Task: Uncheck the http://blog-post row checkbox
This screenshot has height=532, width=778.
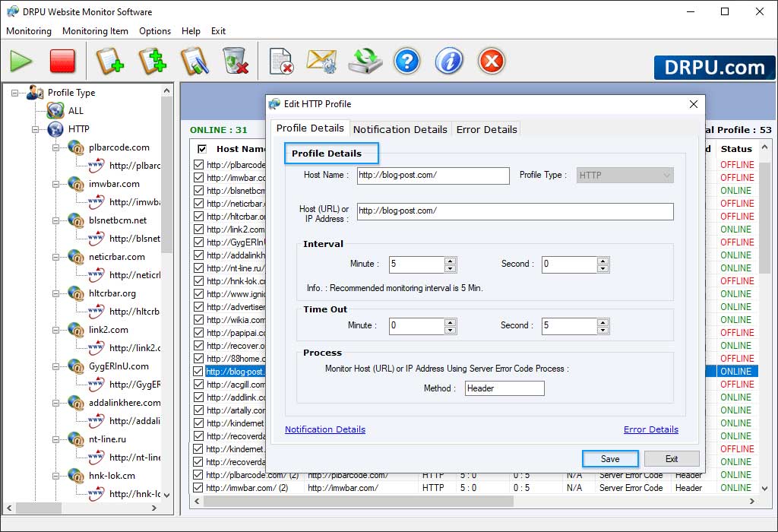Action: coord(198,371)
